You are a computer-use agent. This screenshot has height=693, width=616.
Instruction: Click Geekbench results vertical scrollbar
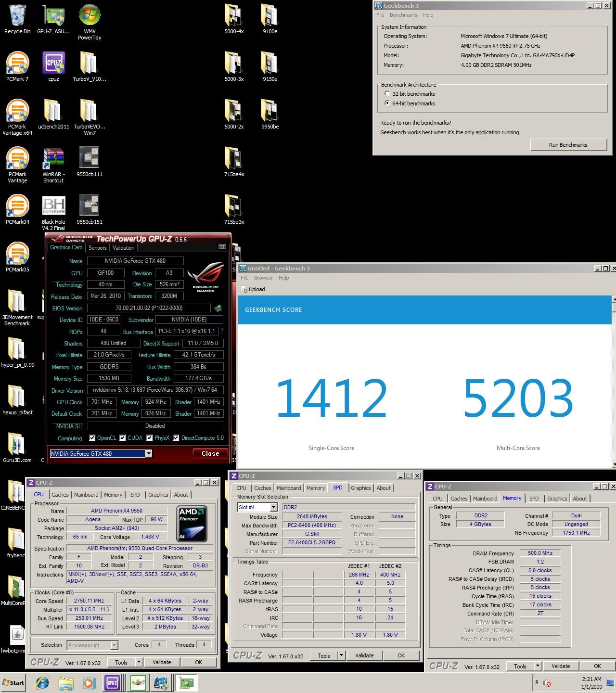[x=614, y=383]
